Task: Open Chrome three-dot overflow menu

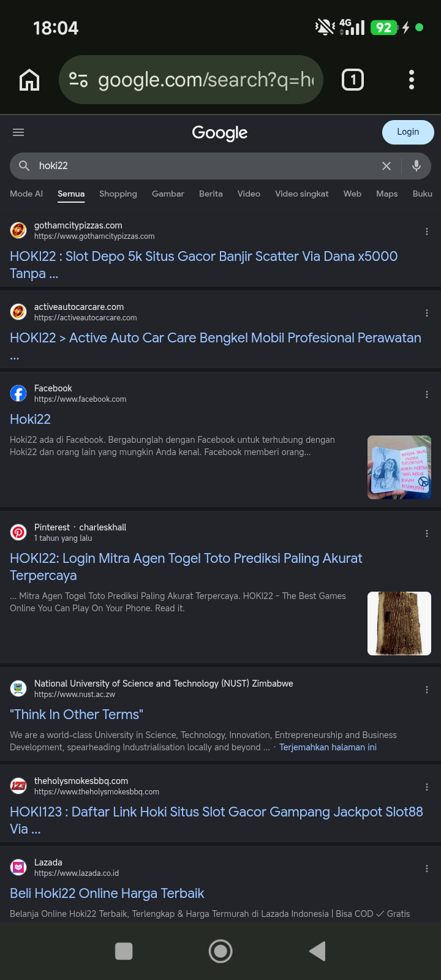Action: tap(412, 80)
